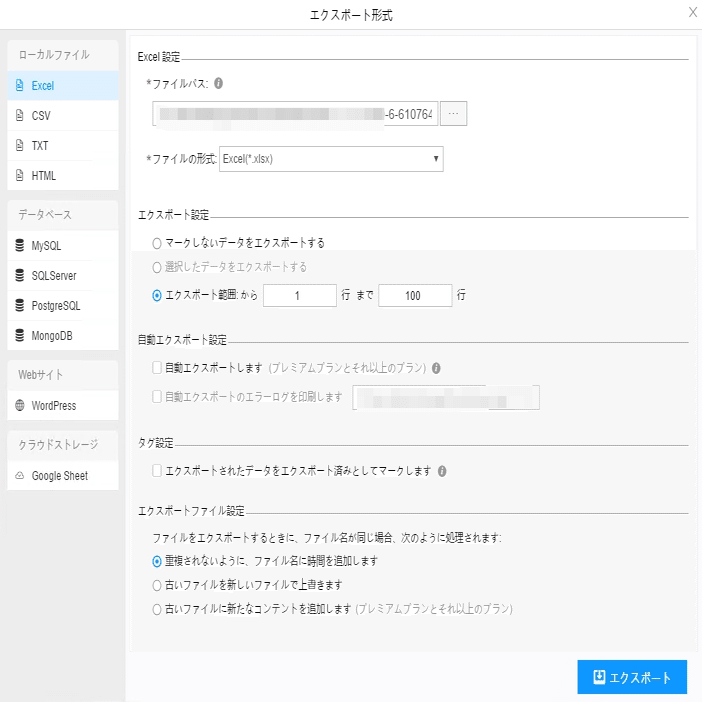Select マークしないデータをエクスポートする radio button
The width and height of the screenshot is (702, 702).
156,243
